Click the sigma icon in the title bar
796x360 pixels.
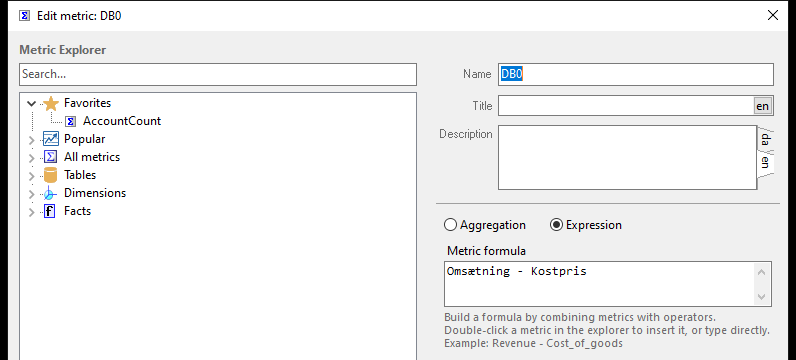24,16
